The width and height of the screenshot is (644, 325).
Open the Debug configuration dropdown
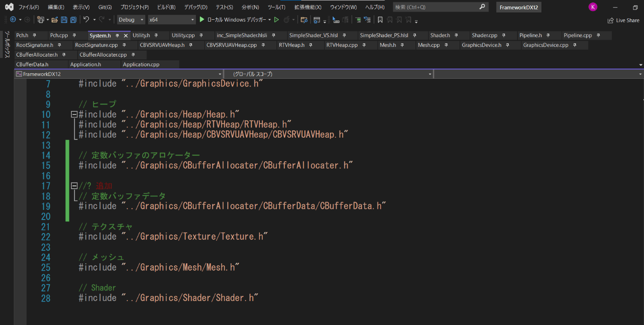pos(131,20)
